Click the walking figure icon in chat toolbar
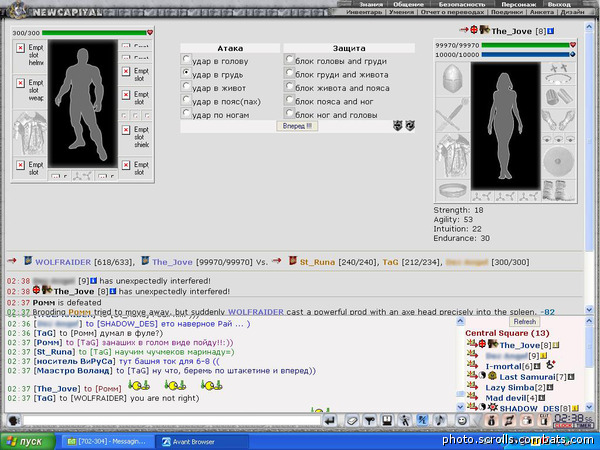The image size is (600, 450). pyautogui.click(x=404, y=421)
